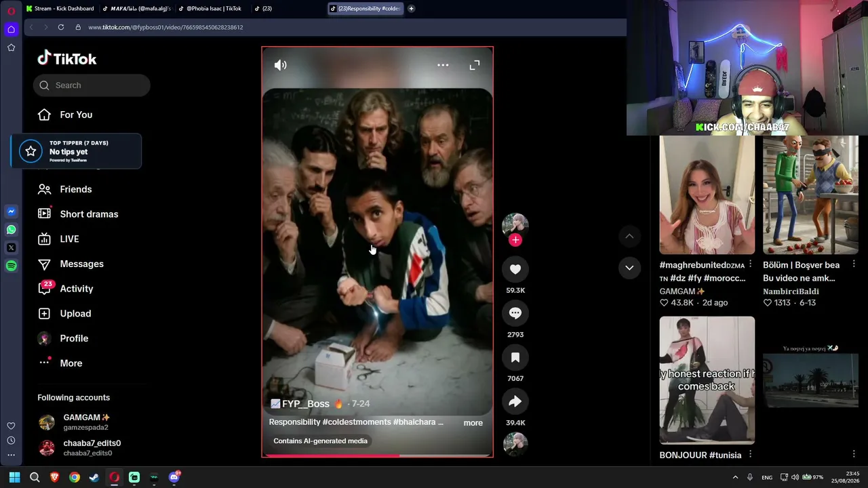Share the video using the arrow icon
The image size is (868, 488).
(515, 402)
